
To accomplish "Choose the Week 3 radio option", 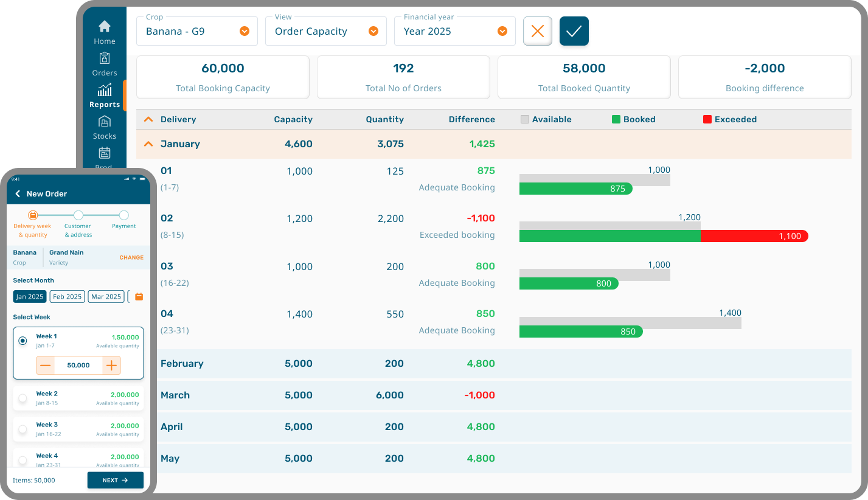I will pos(23,429).
